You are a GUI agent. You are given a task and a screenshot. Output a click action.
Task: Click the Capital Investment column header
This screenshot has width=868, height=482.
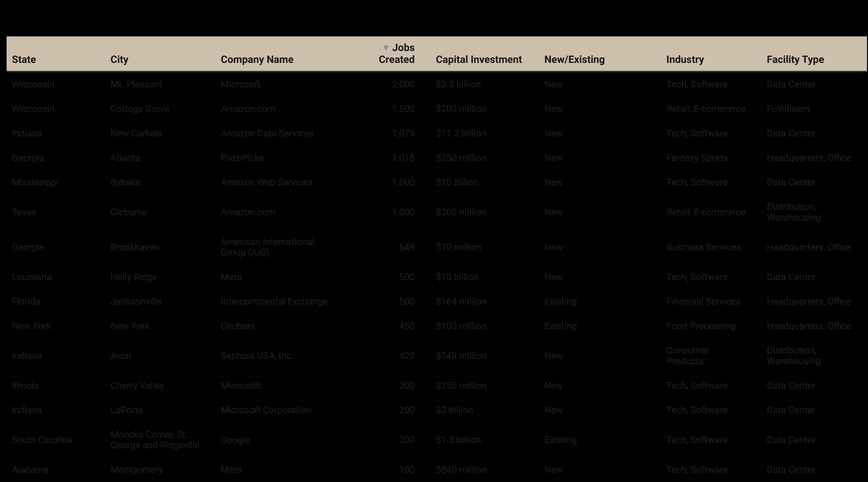pyautogui.click(x=479, y=59)
